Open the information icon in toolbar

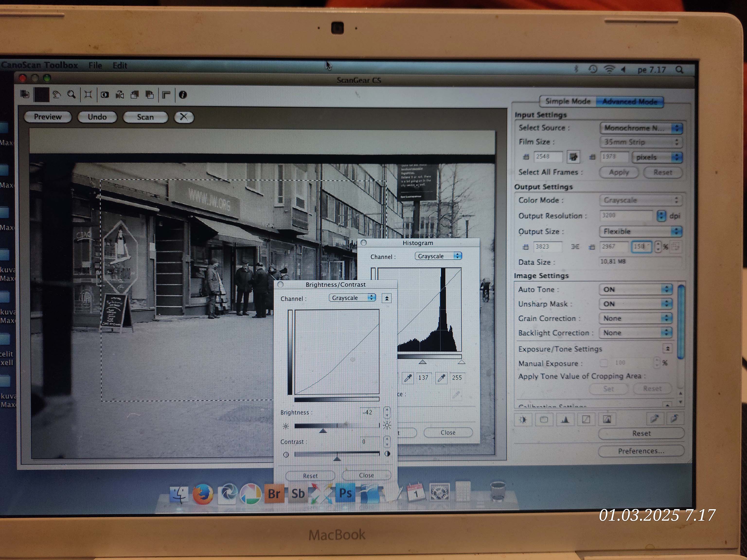tap(183, 95)
